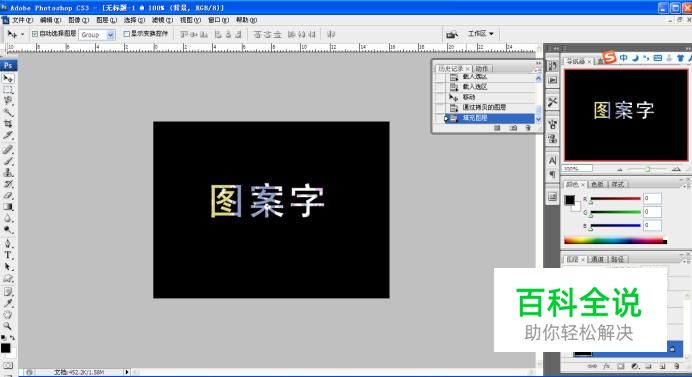Select 通过拷贝的图层 history state
The width and height of the screenshot is (692, 377).
coord(485,107)
